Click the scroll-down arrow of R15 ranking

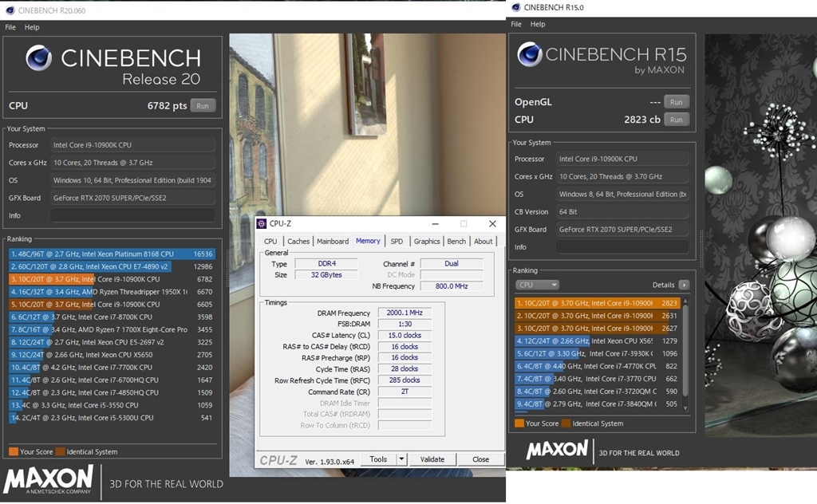click(x=685, y=408)
